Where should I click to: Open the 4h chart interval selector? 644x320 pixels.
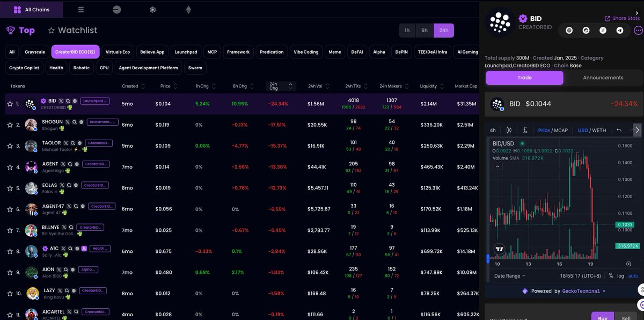click(493, 130)
